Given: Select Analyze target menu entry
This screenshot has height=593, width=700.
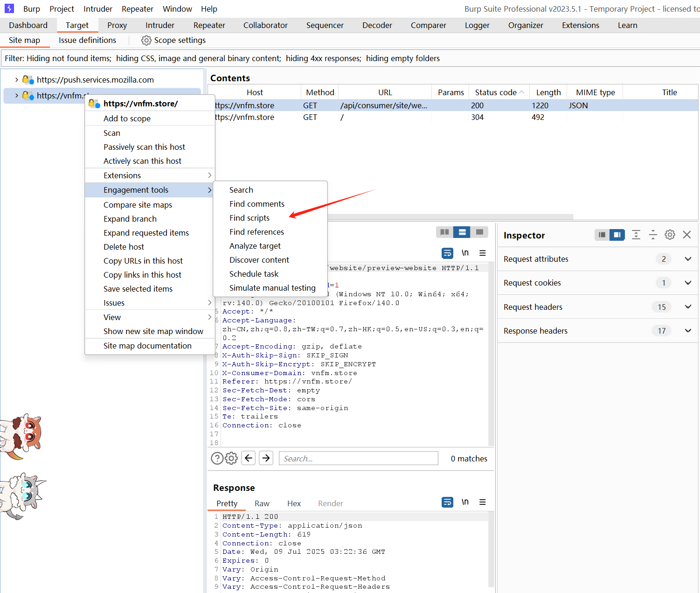Looking at the screenshot, I should point(255,246).
